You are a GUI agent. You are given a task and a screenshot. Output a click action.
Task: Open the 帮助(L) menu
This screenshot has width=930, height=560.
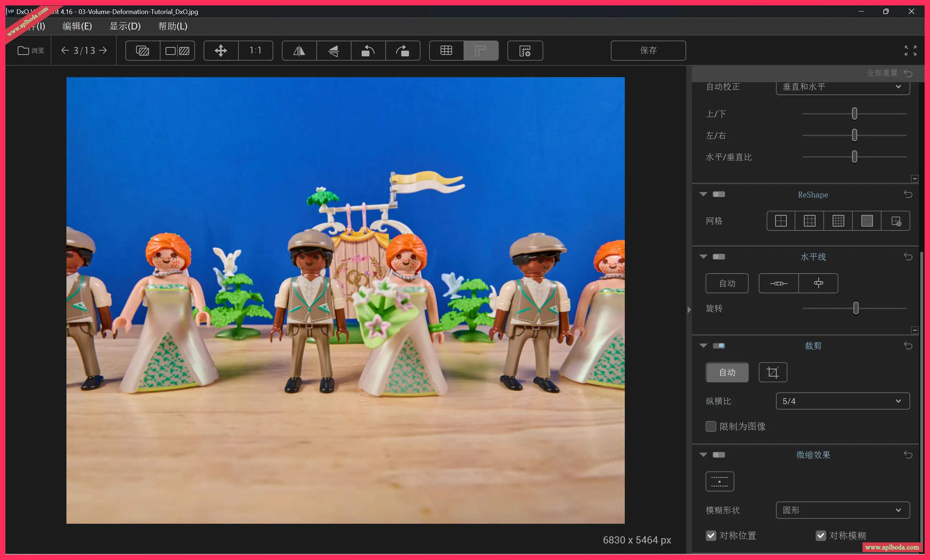(x=172, y=26)
